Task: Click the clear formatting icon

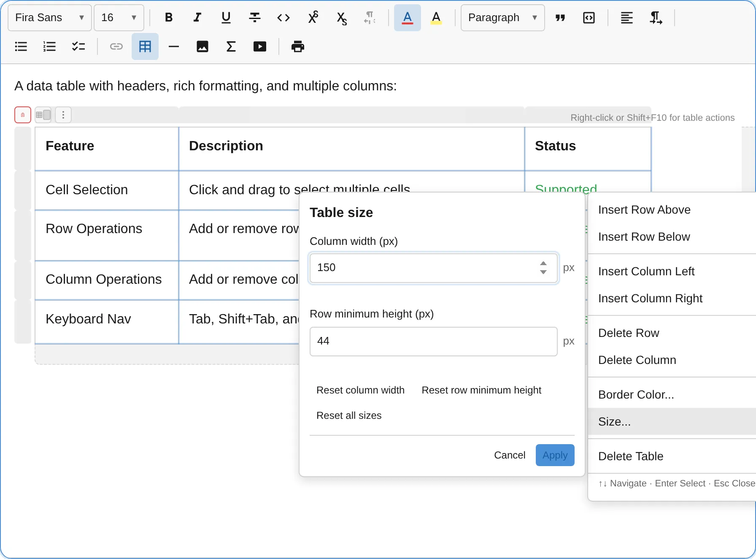Action: coord(370,18)
